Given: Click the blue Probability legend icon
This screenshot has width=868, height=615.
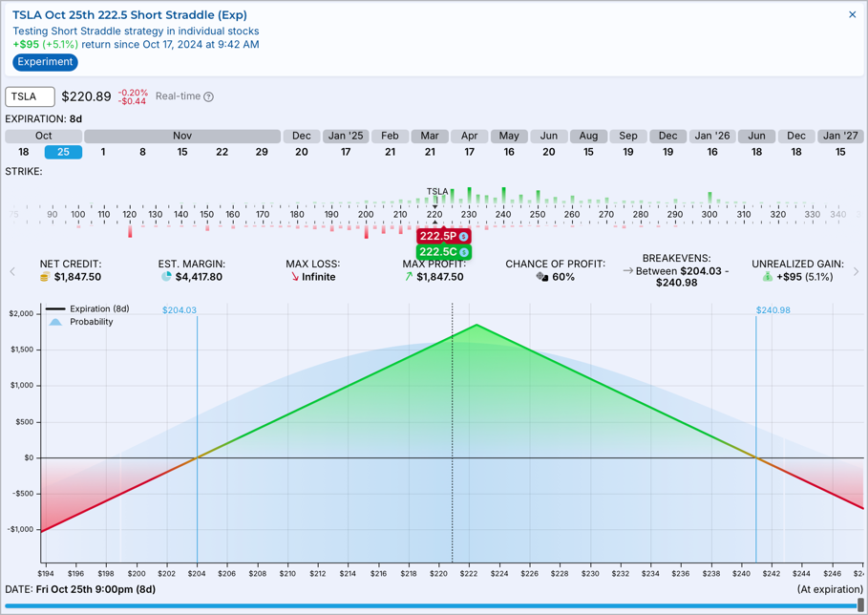Looking at the screenshot, I should 55,322.
